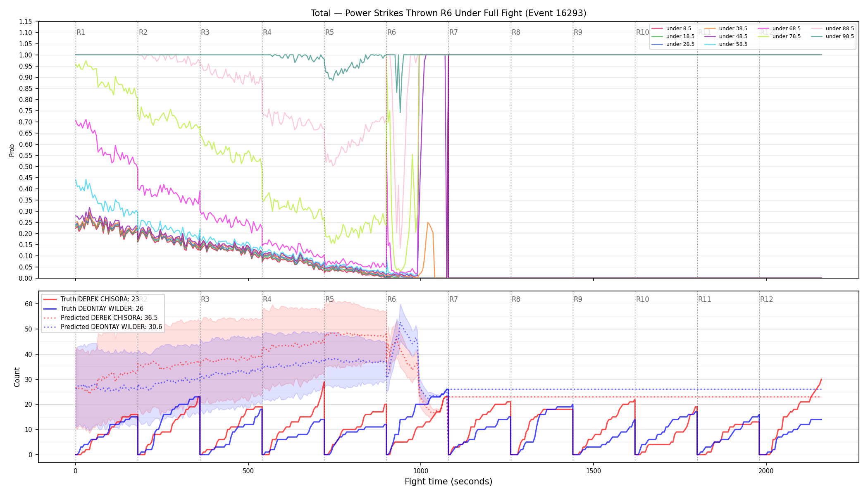Click the 'Count' y-axis label
The image size is (868, 496).
pyautogui.click(x=17, y=377)
